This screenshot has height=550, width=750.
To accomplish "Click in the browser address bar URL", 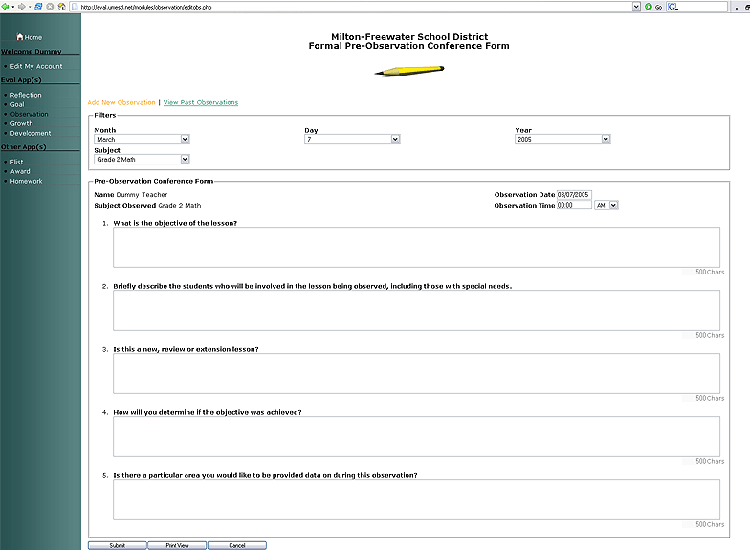I will pyautogui.click(x=354, y=7).
